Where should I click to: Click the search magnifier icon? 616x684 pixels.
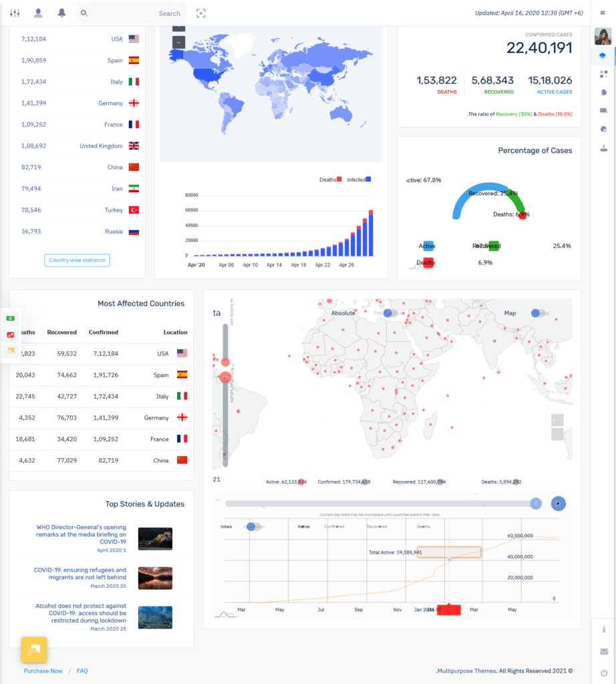pos(84,13)
